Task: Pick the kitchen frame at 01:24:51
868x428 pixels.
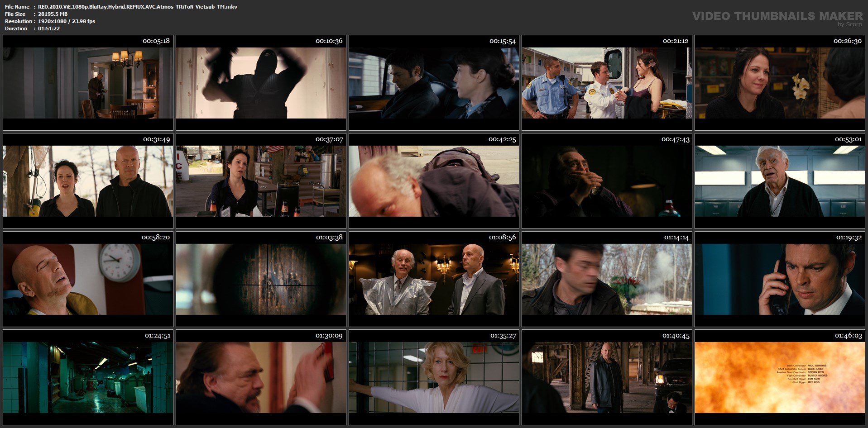Action: (x=88, y=377)
